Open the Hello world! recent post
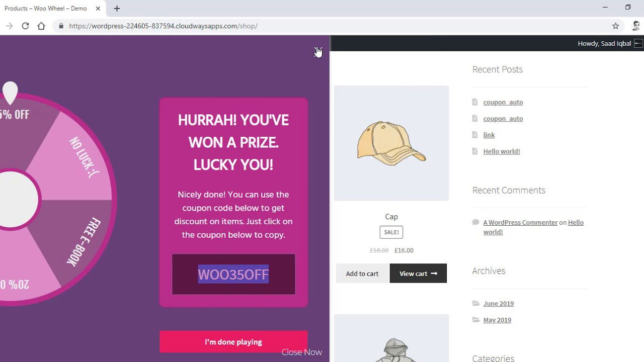 tap(501, 151)
